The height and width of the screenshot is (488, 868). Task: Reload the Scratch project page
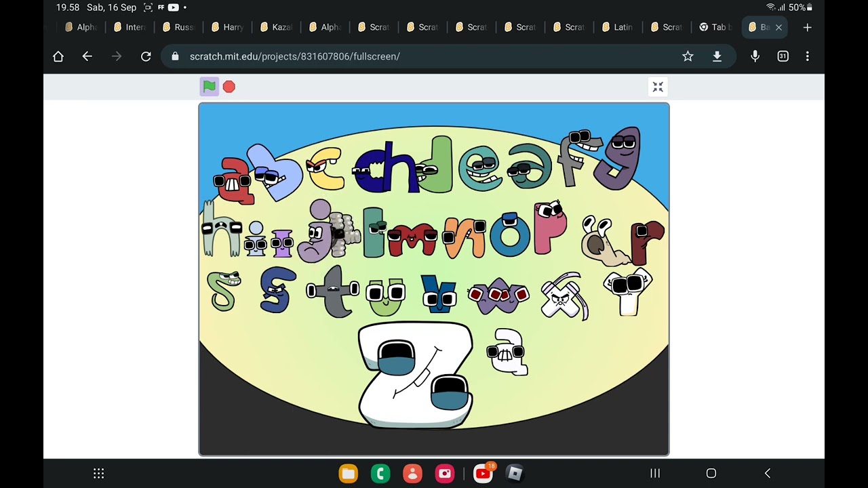[146, 56]
